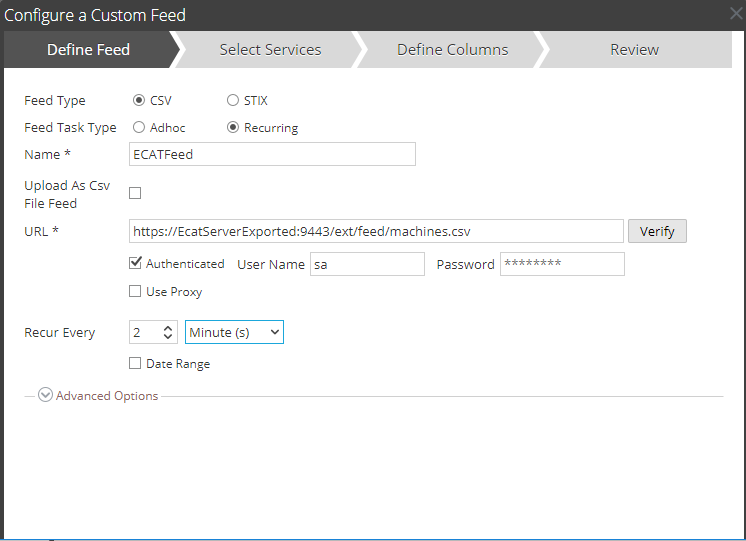
Task: Expand Advanced Options chevron icon
Action: [x=45, y=396]
